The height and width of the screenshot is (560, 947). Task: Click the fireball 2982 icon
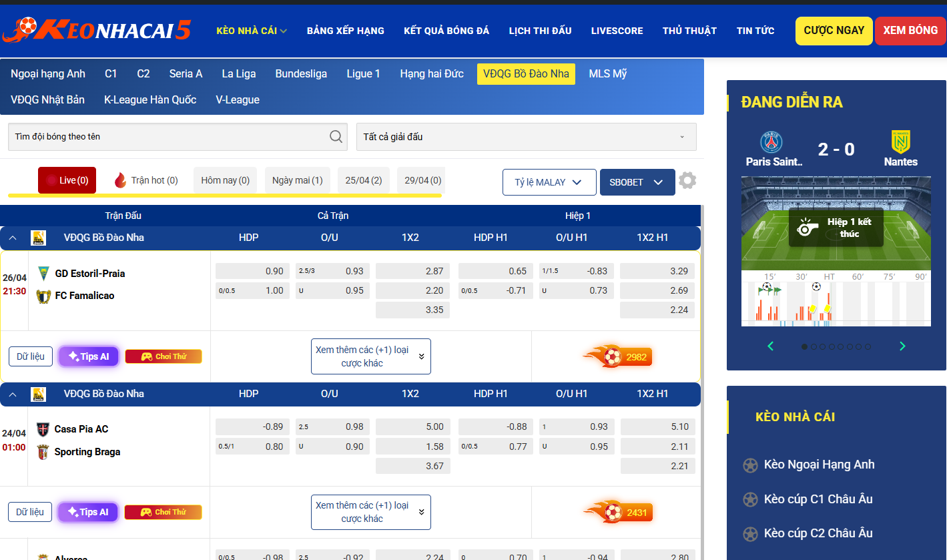tap(617, 357)
